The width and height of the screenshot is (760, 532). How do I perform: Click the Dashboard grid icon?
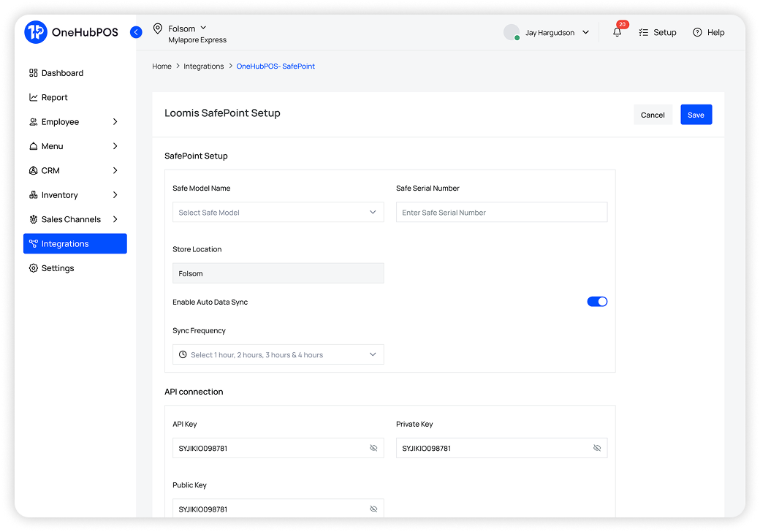click(x=34, y=72)
